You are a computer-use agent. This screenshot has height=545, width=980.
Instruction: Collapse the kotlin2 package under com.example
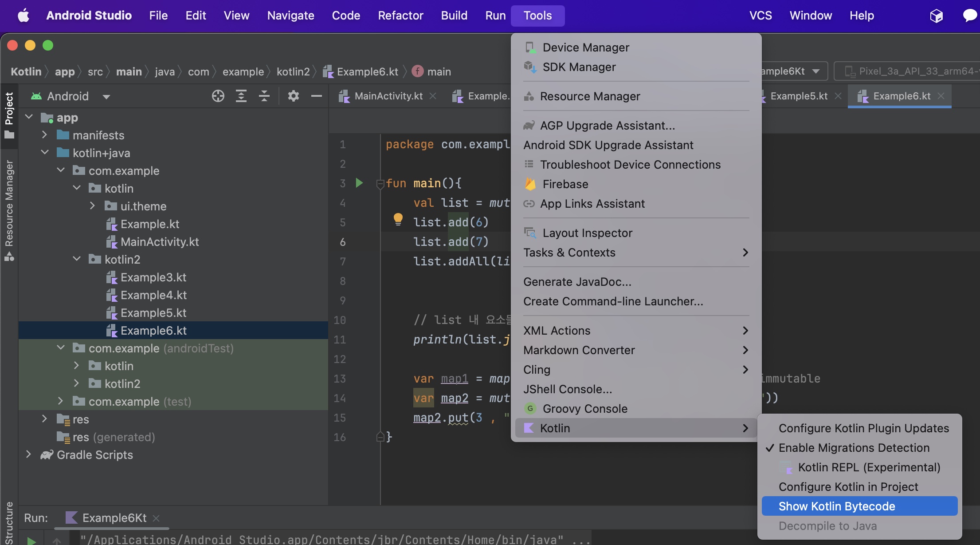77,259
